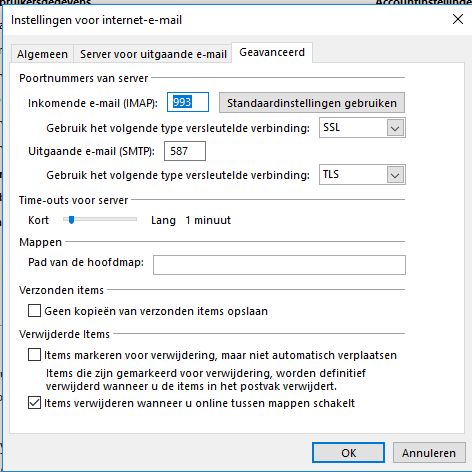Click the server time-out slider handle
Image resolution: width=472 pixels, height=472 pixels.
coord(71,219)
